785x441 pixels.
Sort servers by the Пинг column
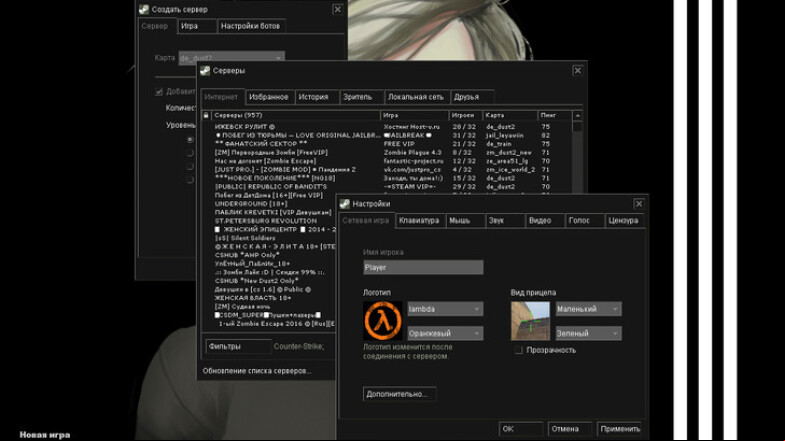(555, 115)
